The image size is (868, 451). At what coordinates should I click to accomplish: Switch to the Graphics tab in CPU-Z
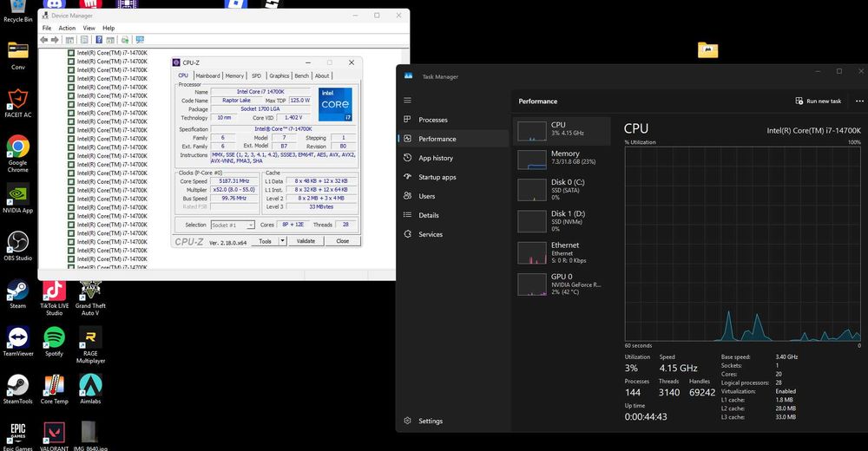[279, 75]
